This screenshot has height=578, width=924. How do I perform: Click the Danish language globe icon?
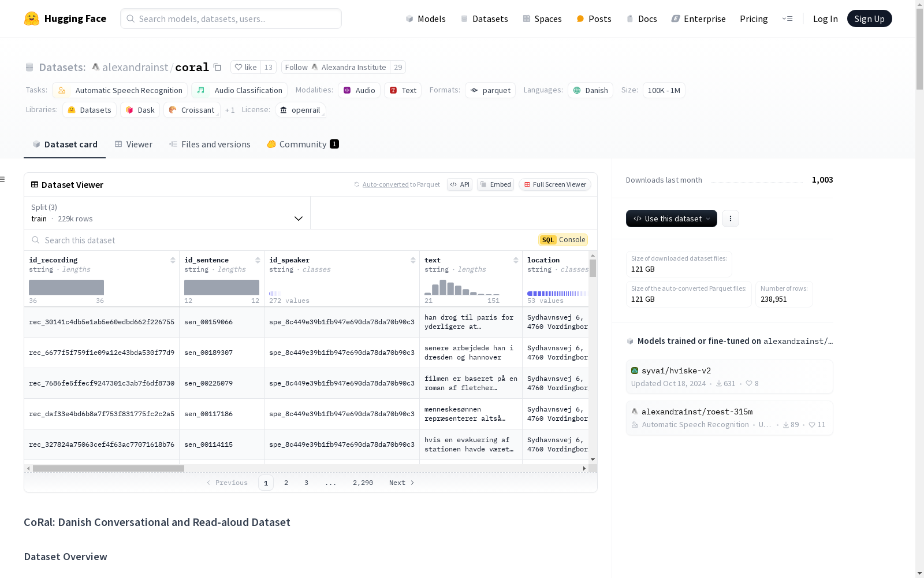pyautogui.click(x=577, y=90)
